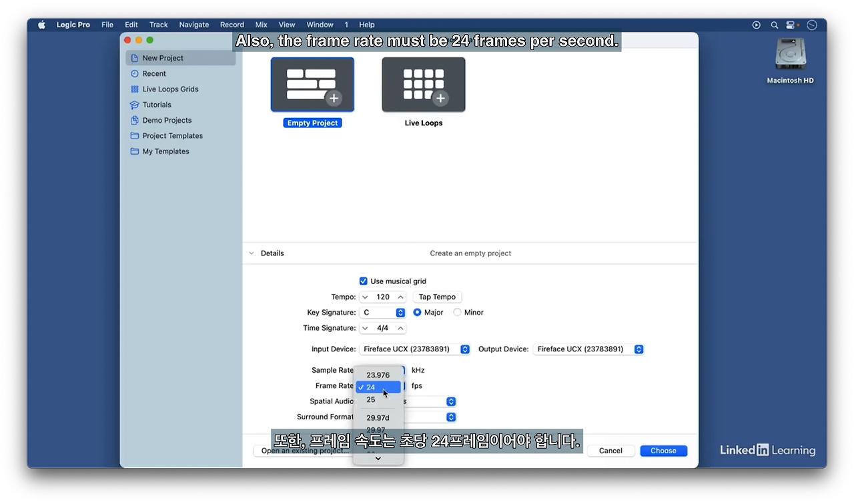Open the Window menu

click(320, 25)
